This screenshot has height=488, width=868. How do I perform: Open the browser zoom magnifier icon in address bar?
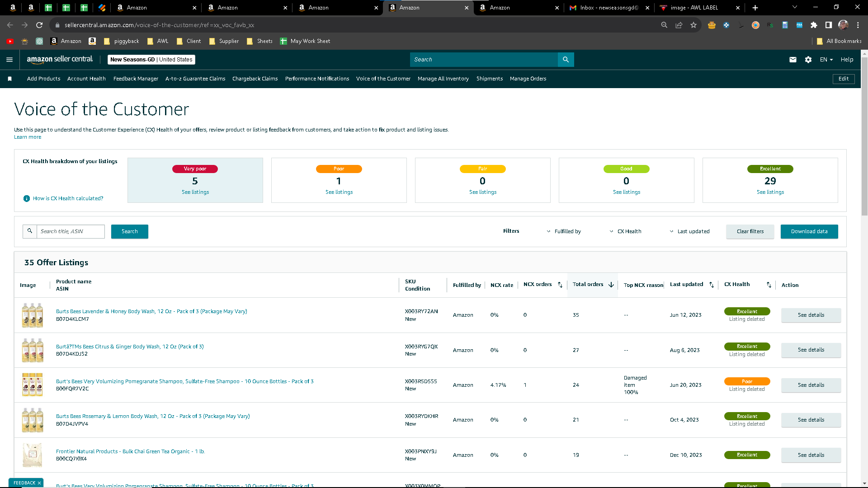(664, 25)
